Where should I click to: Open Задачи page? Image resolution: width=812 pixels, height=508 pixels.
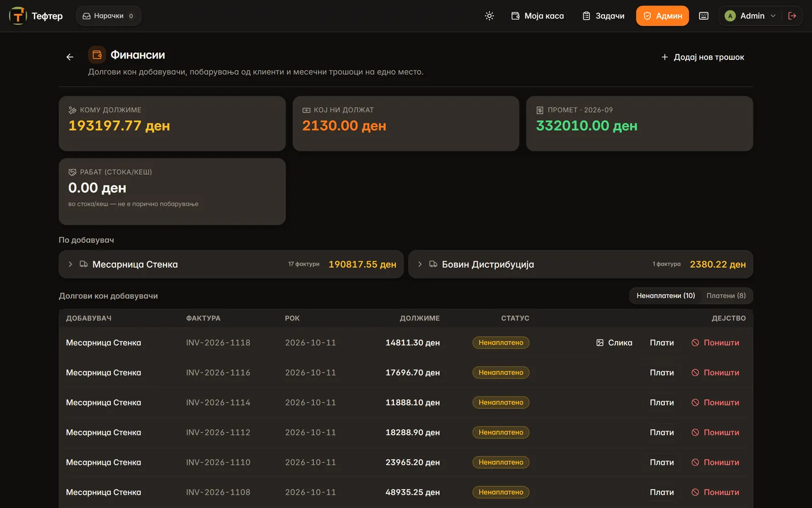coord(603,16)
